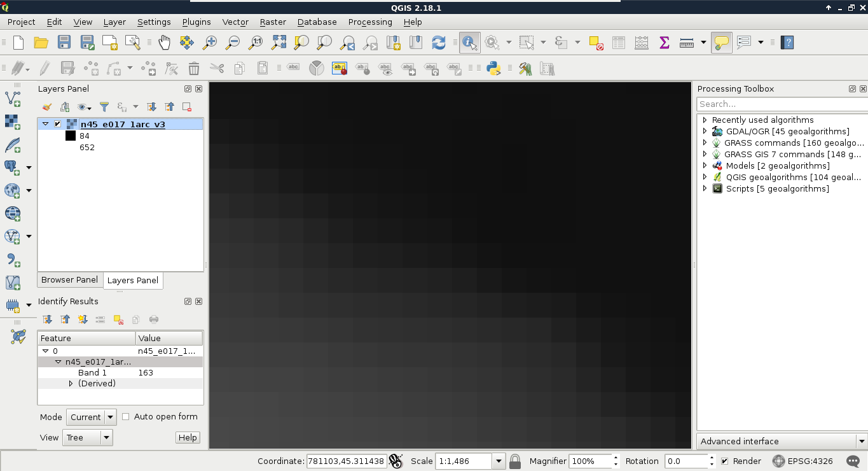Toggle visibility of n45_e017_1arc_v3 layer
This screenshot has height=471, width=868.
click(58, 124)
